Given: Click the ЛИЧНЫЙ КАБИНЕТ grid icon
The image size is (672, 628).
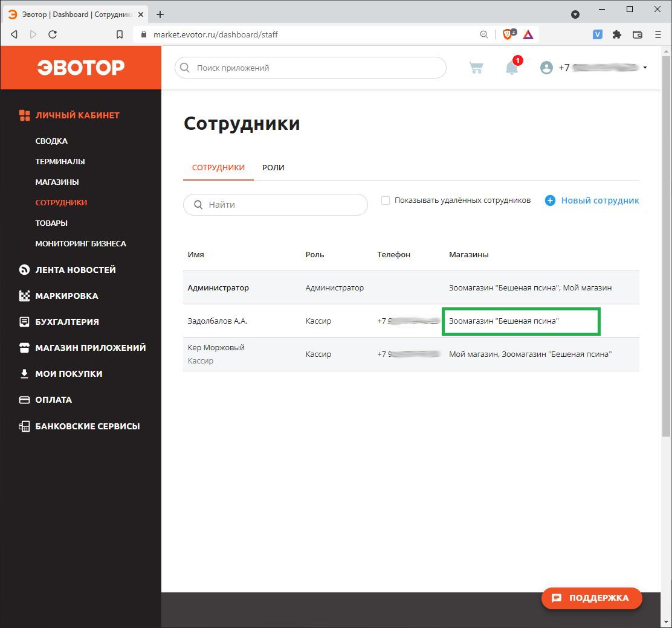Looking at the screenshot, I should click(24, 115).
